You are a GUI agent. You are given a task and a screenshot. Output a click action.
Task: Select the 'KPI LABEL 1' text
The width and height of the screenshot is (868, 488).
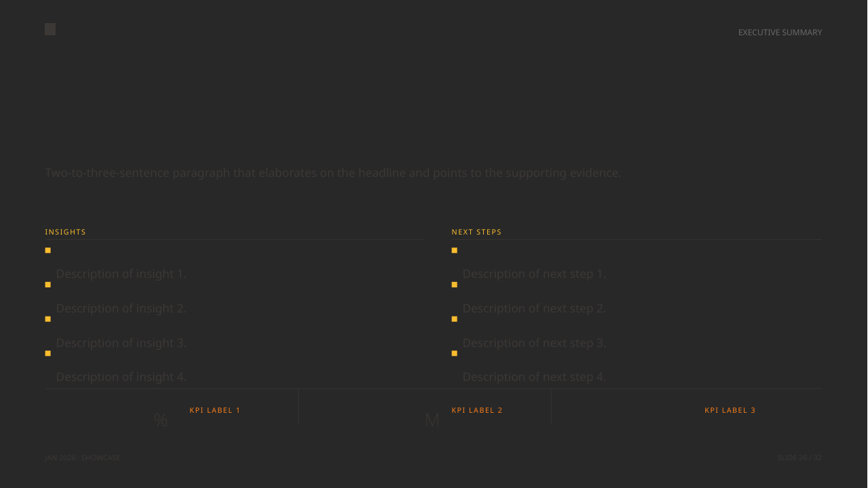point(215,410)
